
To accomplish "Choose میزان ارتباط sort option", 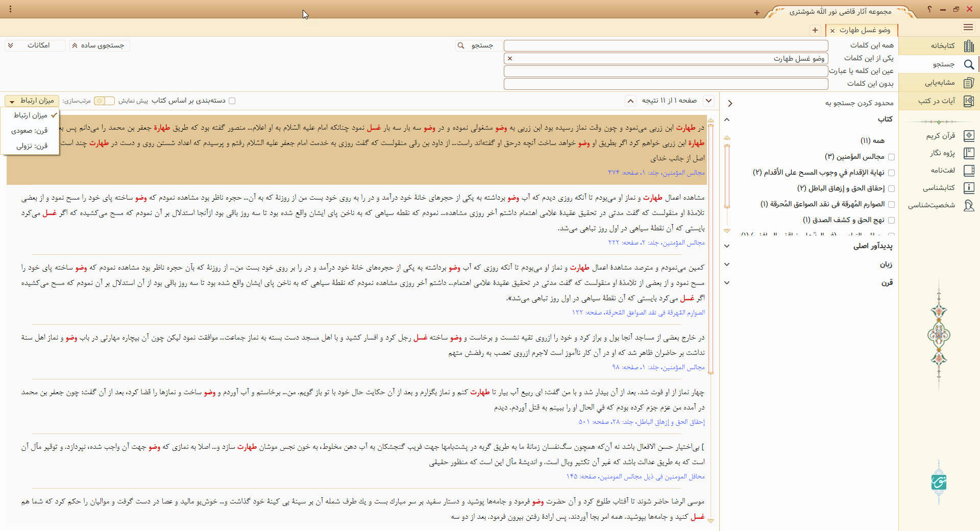I will (x=30, y=115).
